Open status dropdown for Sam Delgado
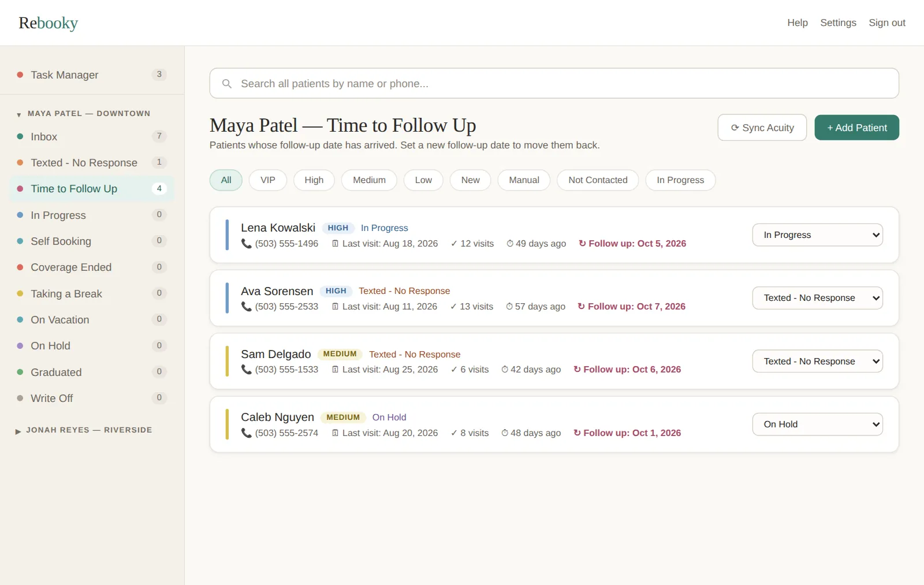This screenshot has width=924, height=585. point(817,362)
